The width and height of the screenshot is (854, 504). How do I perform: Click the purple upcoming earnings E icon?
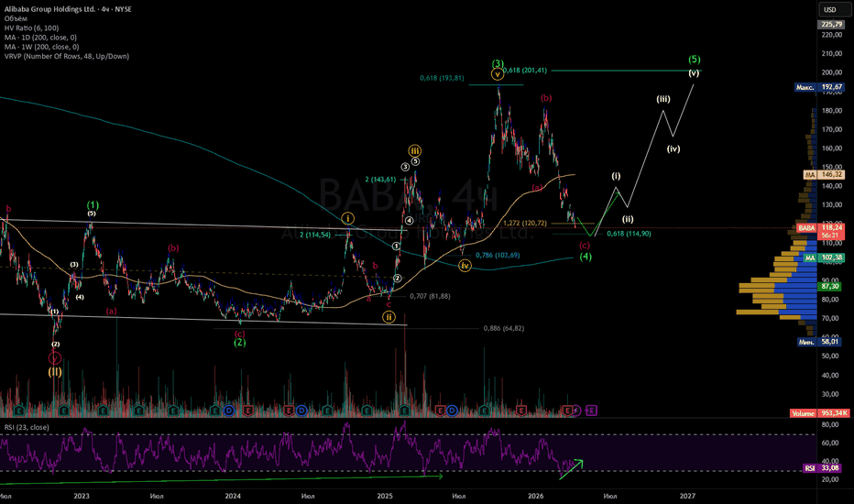click(x=592, y=411)
